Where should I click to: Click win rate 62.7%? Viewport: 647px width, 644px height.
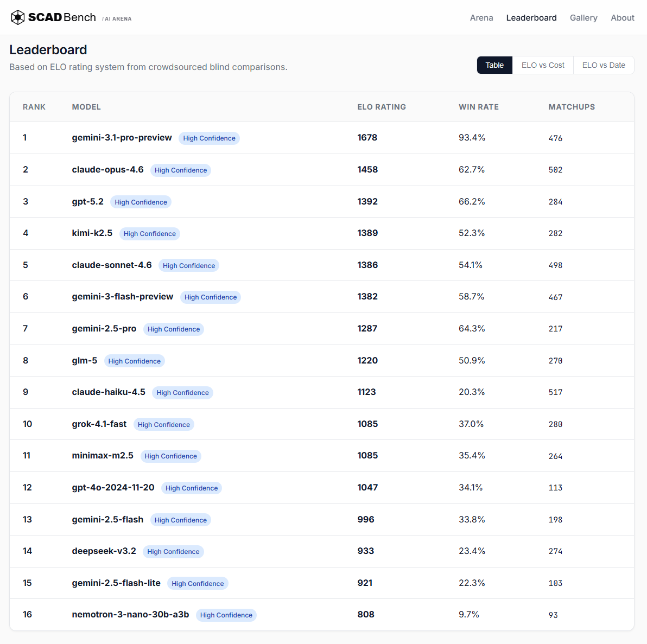(472, 170)
